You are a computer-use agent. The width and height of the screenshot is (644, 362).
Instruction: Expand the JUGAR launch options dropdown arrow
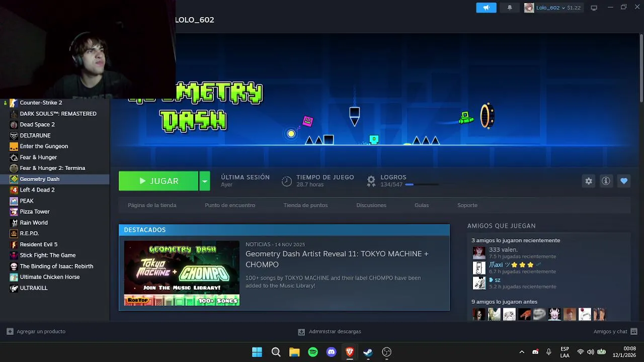click(x=204, y=181)
